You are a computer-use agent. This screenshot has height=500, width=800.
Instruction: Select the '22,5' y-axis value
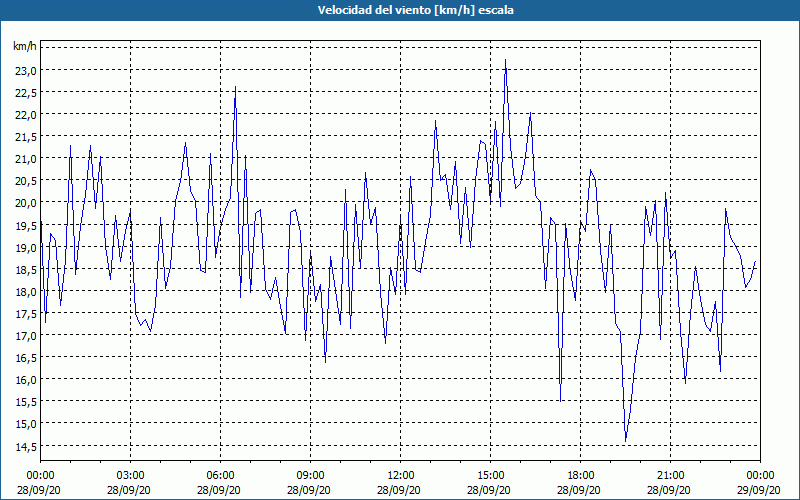pos(27,93)
